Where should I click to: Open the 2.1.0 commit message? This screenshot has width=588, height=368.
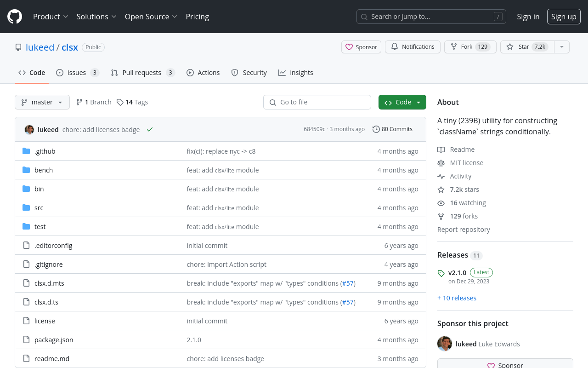(x=194, y=340)
